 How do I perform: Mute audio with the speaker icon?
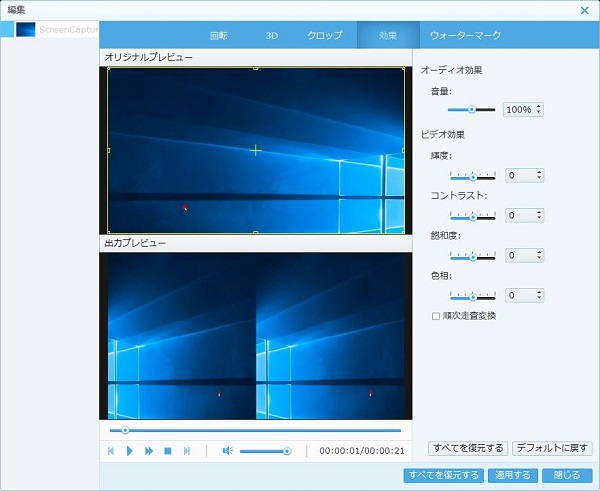pos(227,451)
